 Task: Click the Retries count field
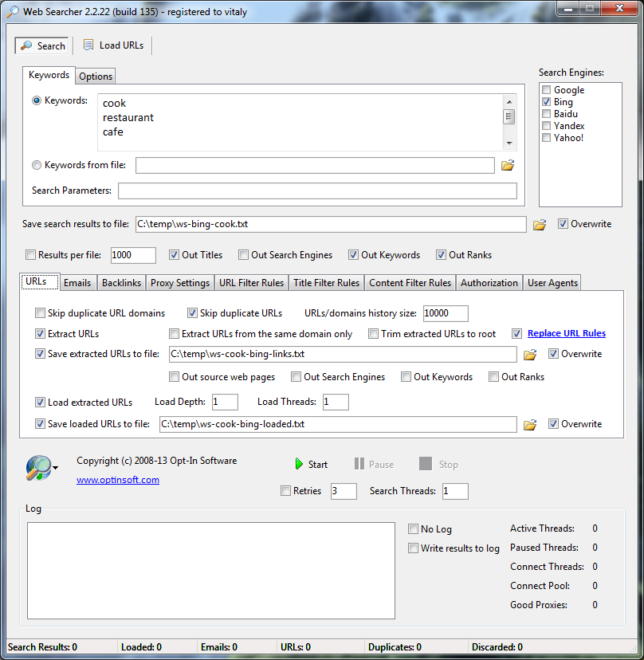click(344, 491)
